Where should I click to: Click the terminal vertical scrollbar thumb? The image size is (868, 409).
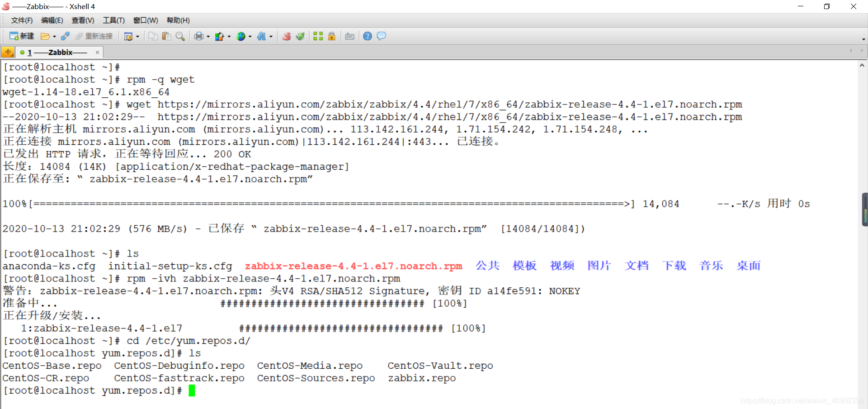[x=865, y=209]
